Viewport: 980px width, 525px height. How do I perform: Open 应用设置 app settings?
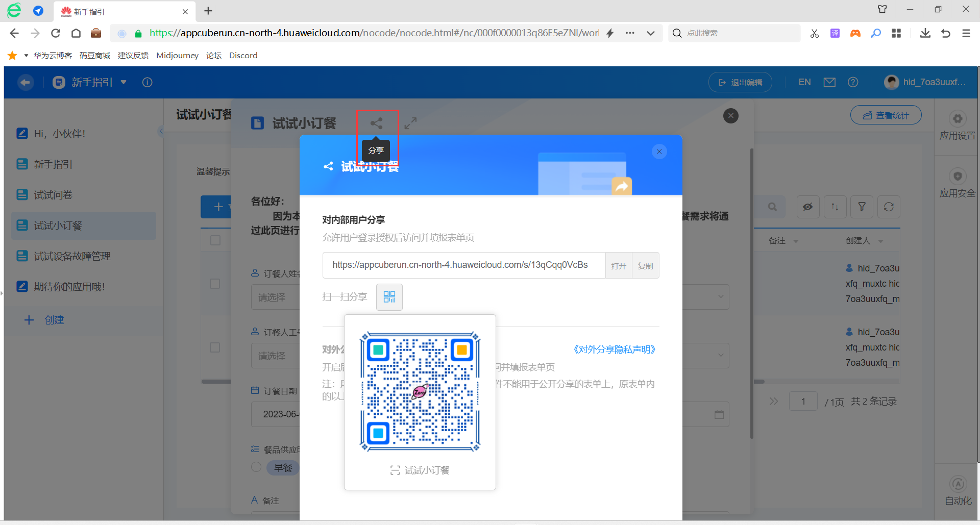pos(957,126)
